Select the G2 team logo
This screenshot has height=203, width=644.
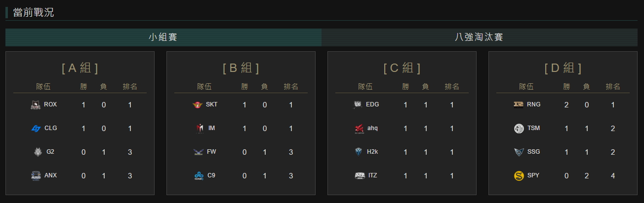click(37, 152)
